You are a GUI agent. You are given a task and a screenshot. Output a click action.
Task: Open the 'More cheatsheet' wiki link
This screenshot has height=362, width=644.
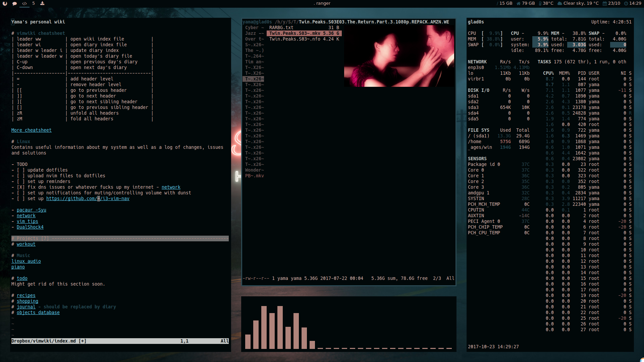coord(32,130)
